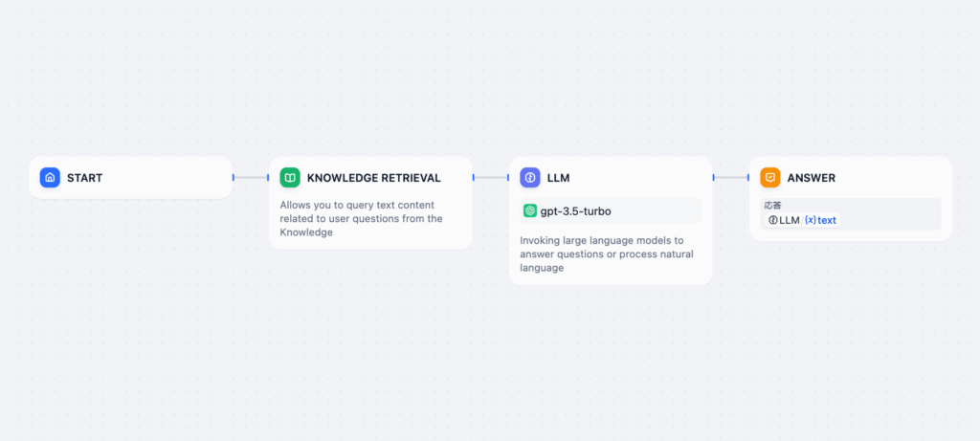The image size is (980, 441).
Task: Click the LLM node output handle
Action: (x=713, y=177)
